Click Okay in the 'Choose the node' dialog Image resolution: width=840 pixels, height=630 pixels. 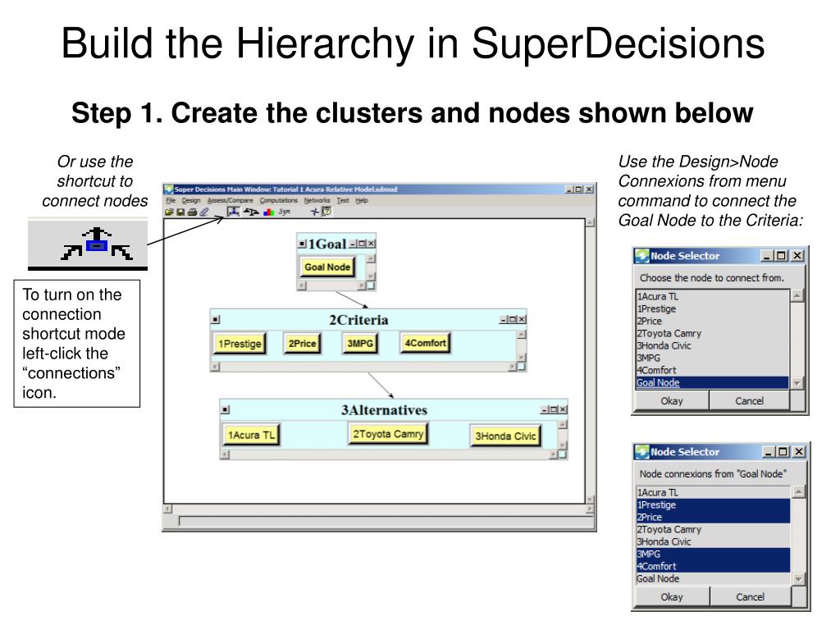[x=672, y=400]
